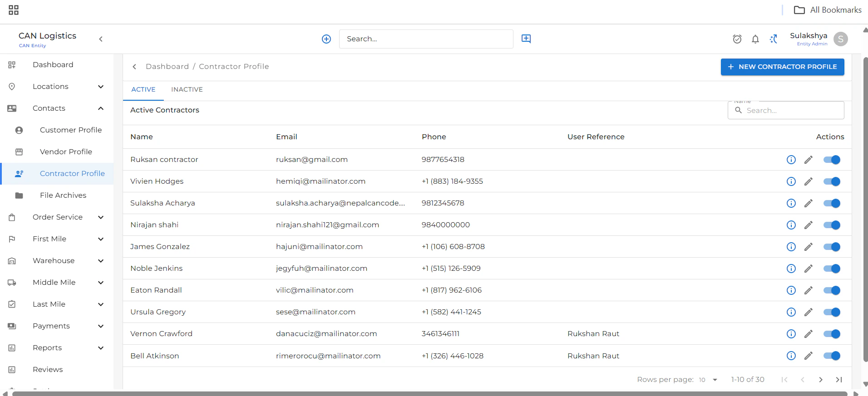Open rows per page dropdown
The width and height of the screenshot is (868, 396).
[x=708, y=380]
